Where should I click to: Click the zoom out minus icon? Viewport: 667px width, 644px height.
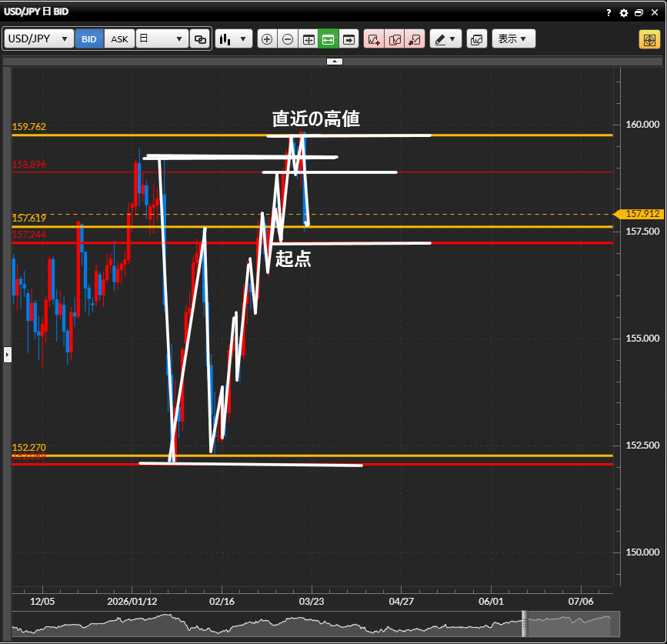pos(288,39)
